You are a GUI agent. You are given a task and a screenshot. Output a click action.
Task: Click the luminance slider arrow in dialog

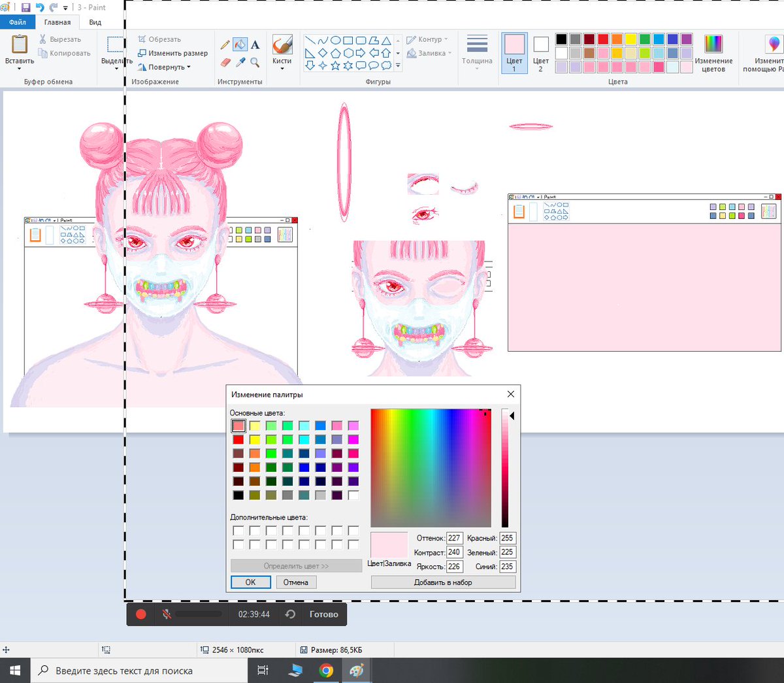(x=512, y=416)
